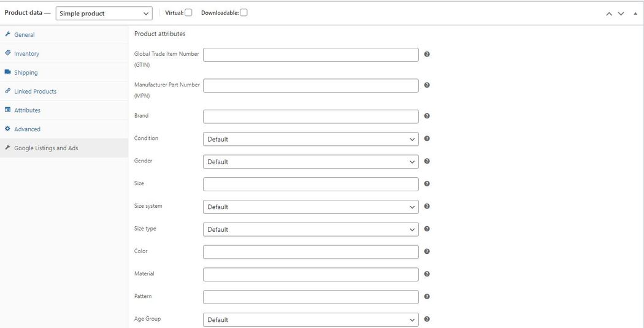
Task: Click the help icon next to Color field
Action: coord(427,251)
